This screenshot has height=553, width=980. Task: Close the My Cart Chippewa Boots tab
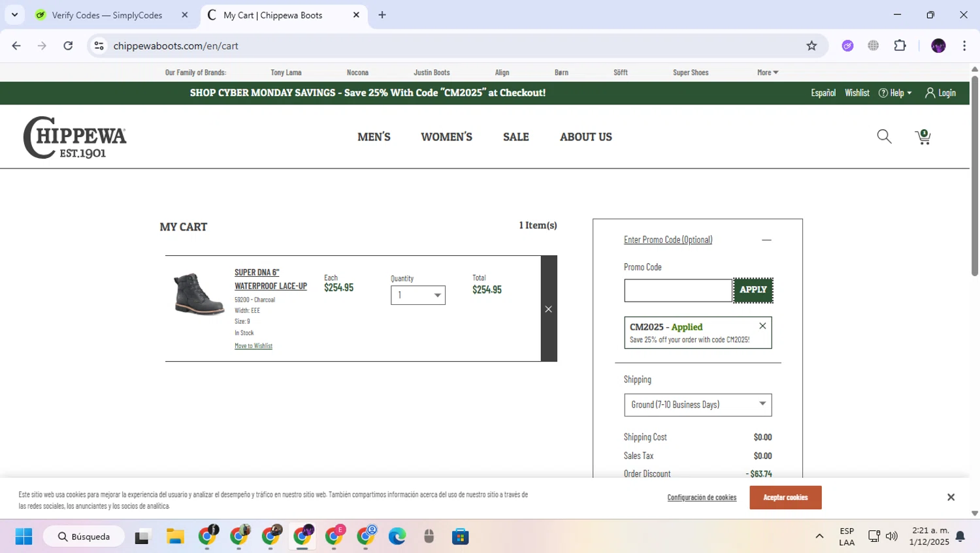356,15
